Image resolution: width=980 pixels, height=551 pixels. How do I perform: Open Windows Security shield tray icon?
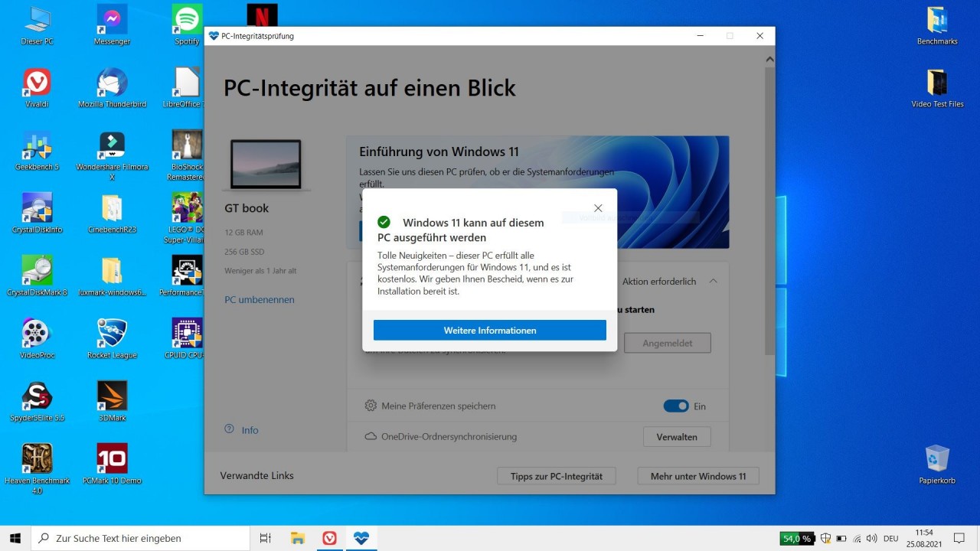[x=825, y=539]
